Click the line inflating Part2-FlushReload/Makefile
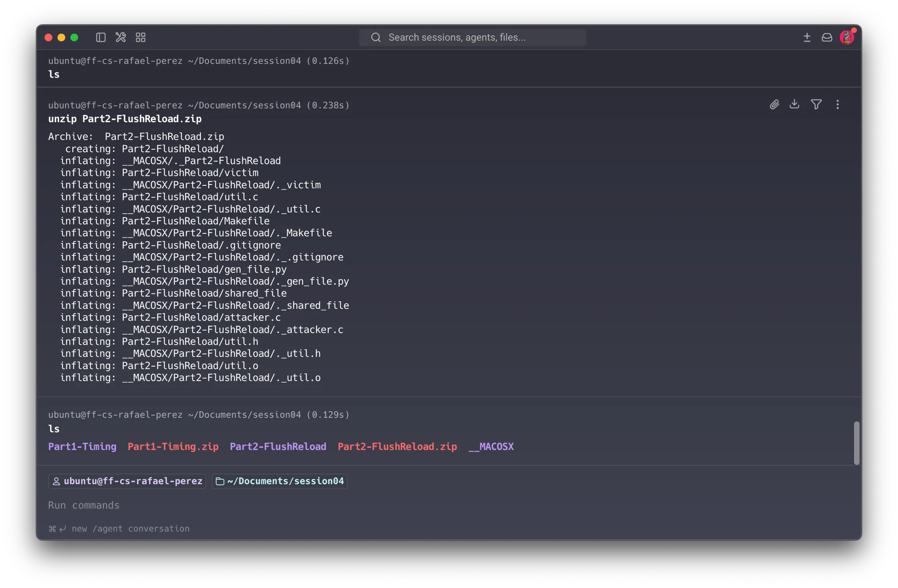The width and height of the screenshot is (898, 588). pyautogui.click(x=165, y=221)
